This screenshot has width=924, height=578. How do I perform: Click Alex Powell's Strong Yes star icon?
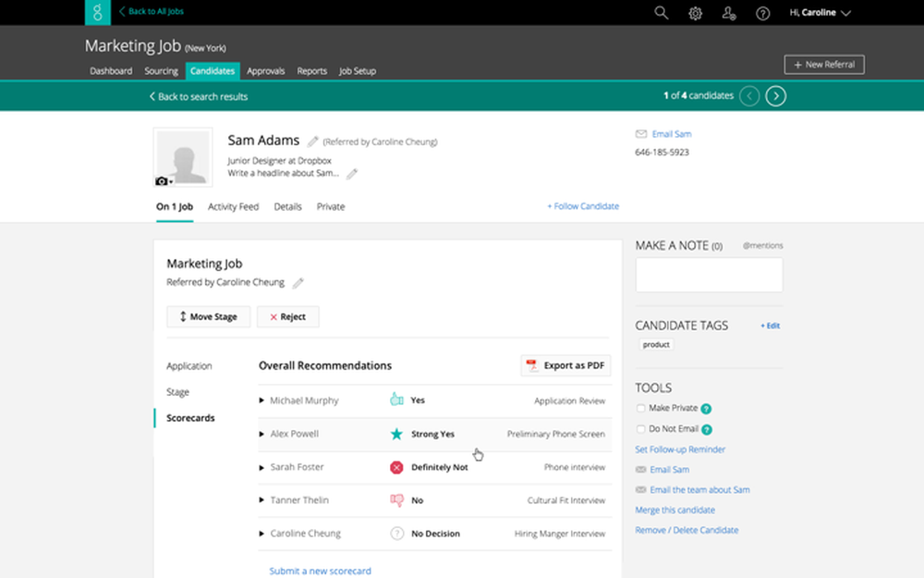click(396, 434)
